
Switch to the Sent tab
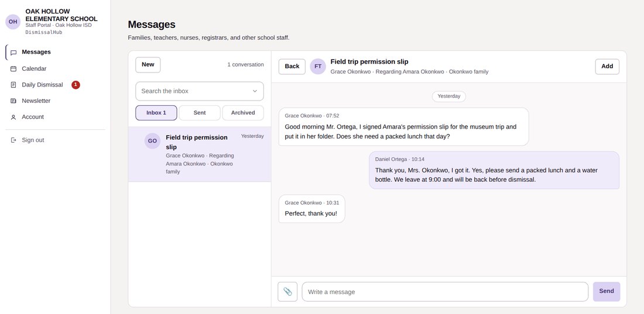[200, 112]
